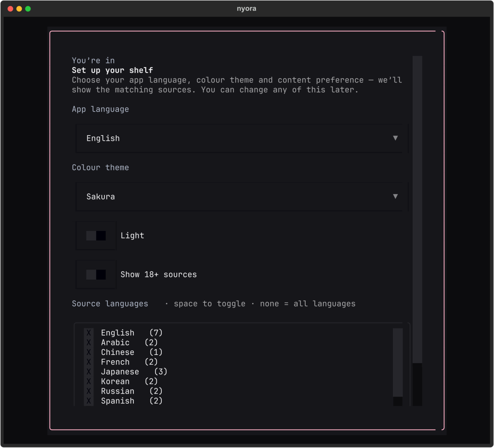Click the source languages list scrollbar
The height and width of the screenshot is (448, 494).
[x=398, y=367]
